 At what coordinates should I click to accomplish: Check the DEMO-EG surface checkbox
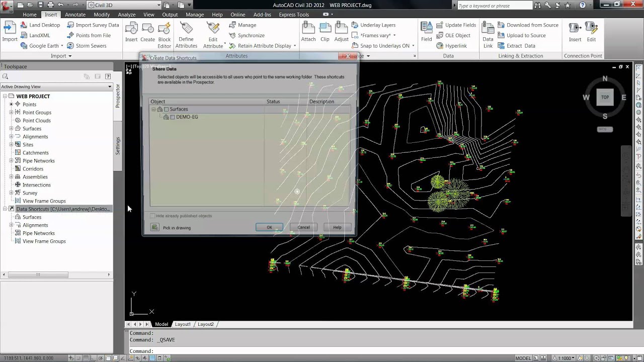(173, 117)
